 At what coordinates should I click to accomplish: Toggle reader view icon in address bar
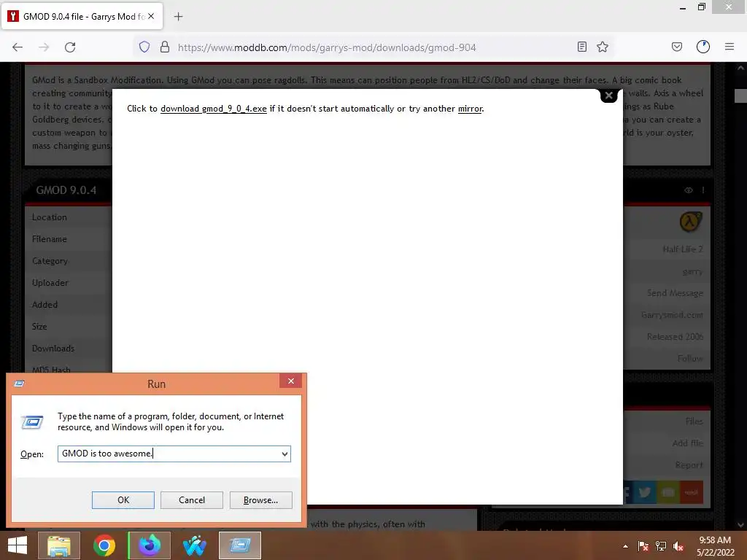pos(581,47)
